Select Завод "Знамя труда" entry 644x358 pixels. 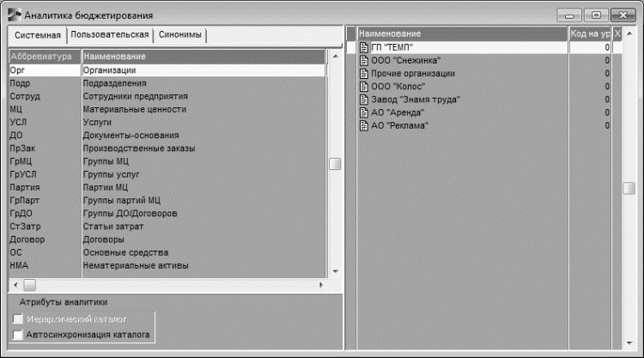(x=416, y=100)
